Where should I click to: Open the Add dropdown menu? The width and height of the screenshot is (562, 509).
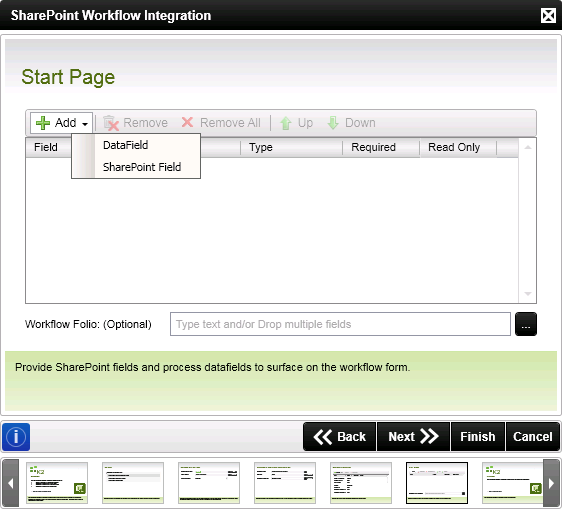[x=61, y=123]
